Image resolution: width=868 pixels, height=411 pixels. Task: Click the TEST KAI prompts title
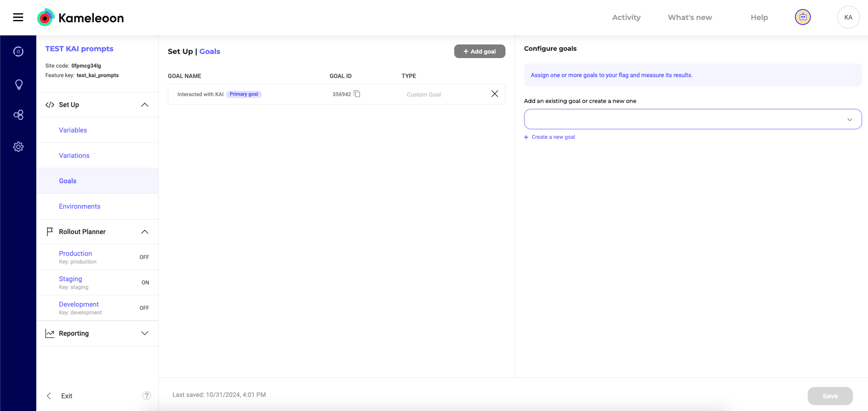(79, 49)
